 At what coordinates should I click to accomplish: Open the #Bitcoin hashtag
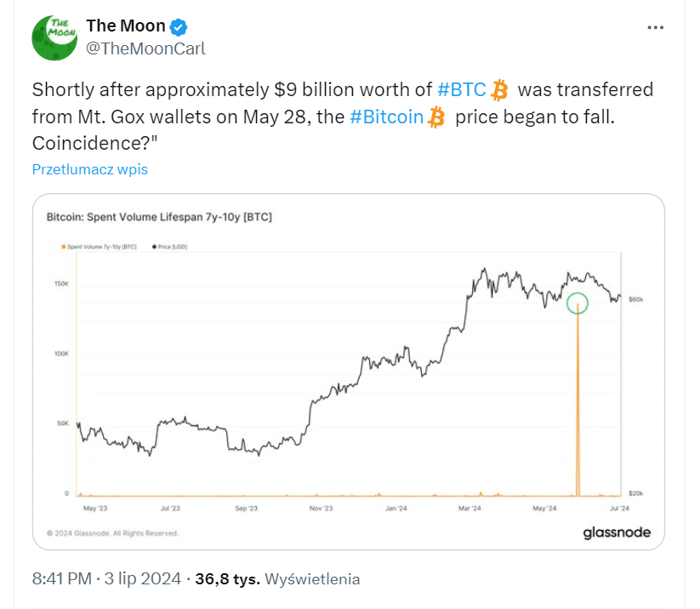point(386,117)
